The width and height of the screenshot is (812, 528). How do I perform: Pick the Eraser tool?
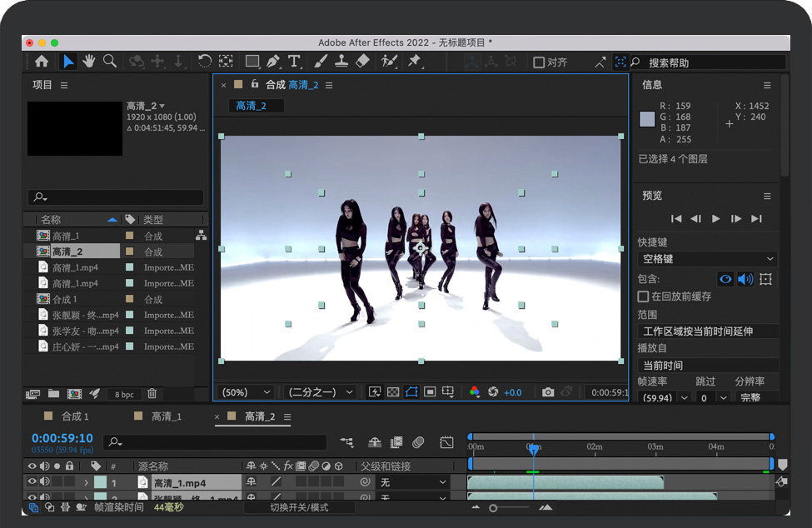(361, 61)
